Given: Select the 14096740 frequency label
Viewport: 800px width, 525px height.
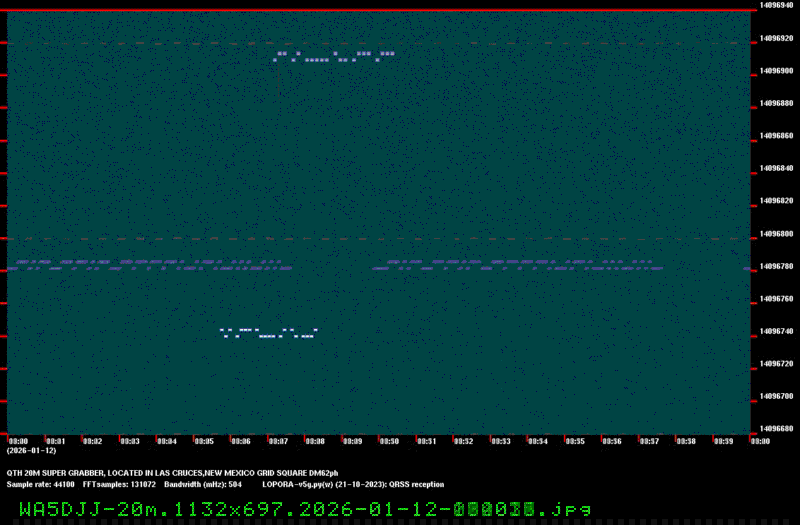Looking at the screenshot, I should (776, 331).
